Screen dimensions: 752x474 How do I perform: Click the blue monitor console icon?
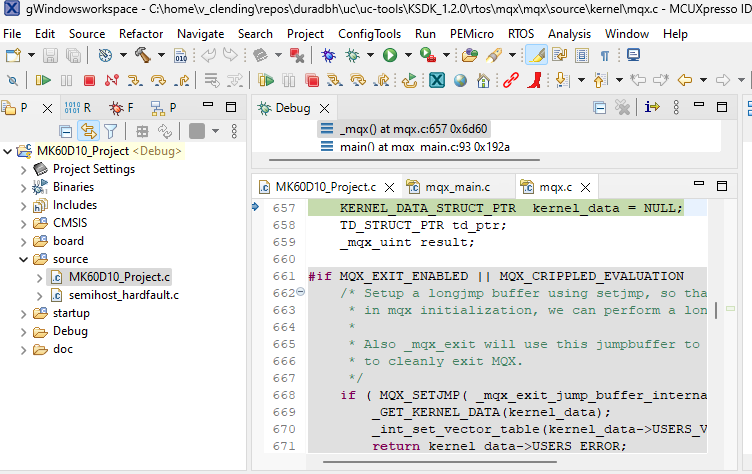pyautogui.click(x=634, y=55)
